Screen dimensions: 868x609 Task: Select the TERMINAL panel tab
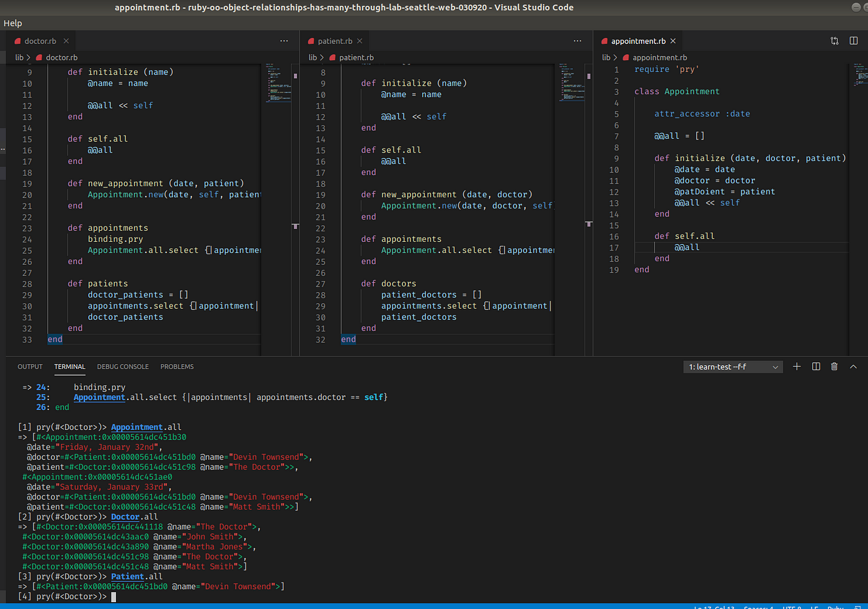pos(69,367)
